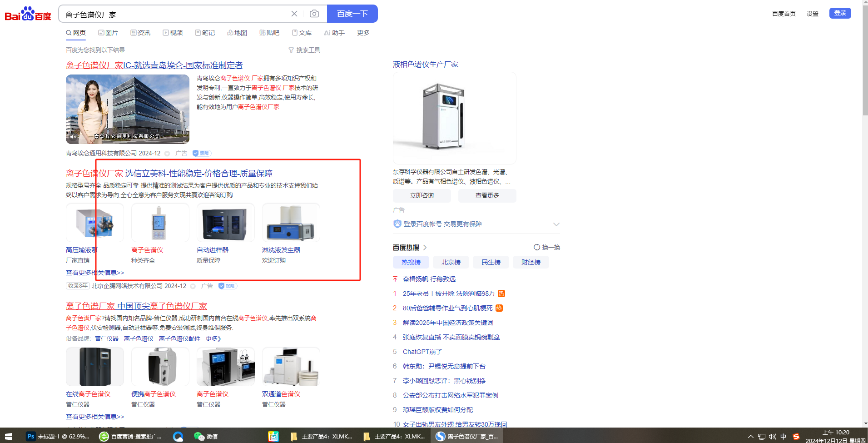Image resolution: width=868 pixels, height=443 pixels.
Task: Open 设置 in the page header
Action: pos(813,14)
